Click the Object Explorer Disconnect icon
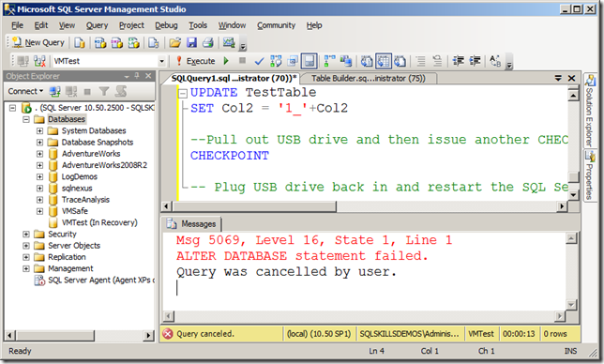604x364 pixels. 71,91
